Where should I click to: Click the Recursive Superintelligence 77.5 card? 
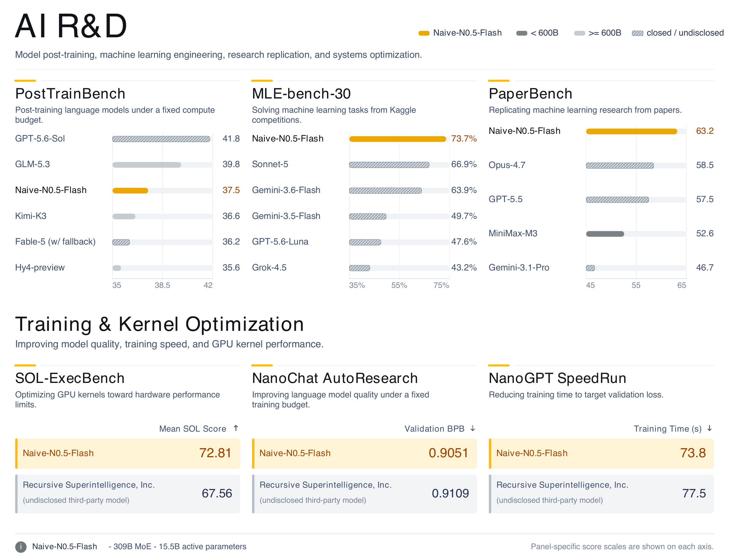coord(601,494)
